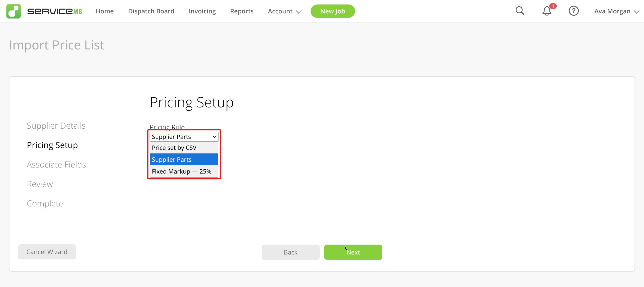Choose Fixed Markup — 25% option
Image resolution: width=644 pixels, height=287 pixels.
[x=184, y=171]
